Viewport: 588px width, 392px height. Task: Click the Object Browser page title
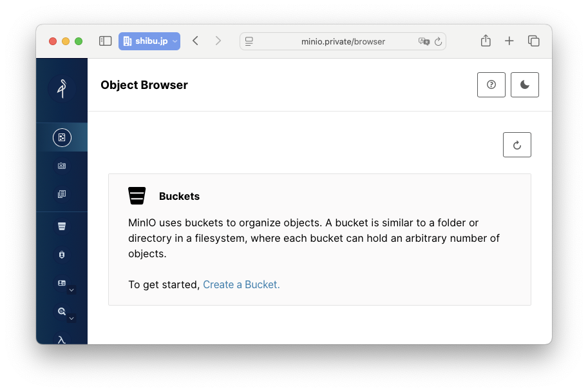[144, 85]
